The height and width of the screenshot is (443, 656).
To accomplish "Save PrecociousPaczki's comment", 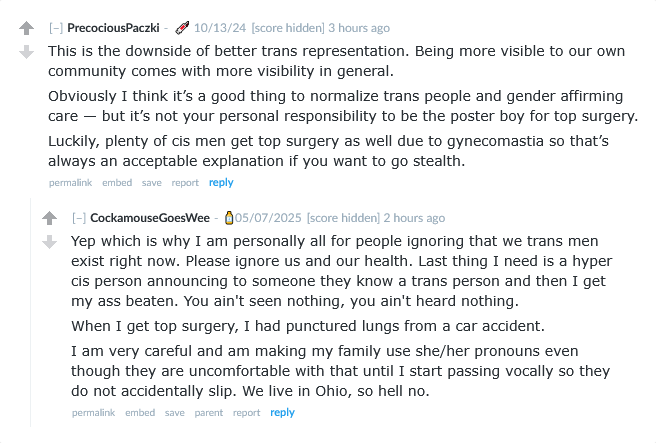I will [x=151, y=182].
